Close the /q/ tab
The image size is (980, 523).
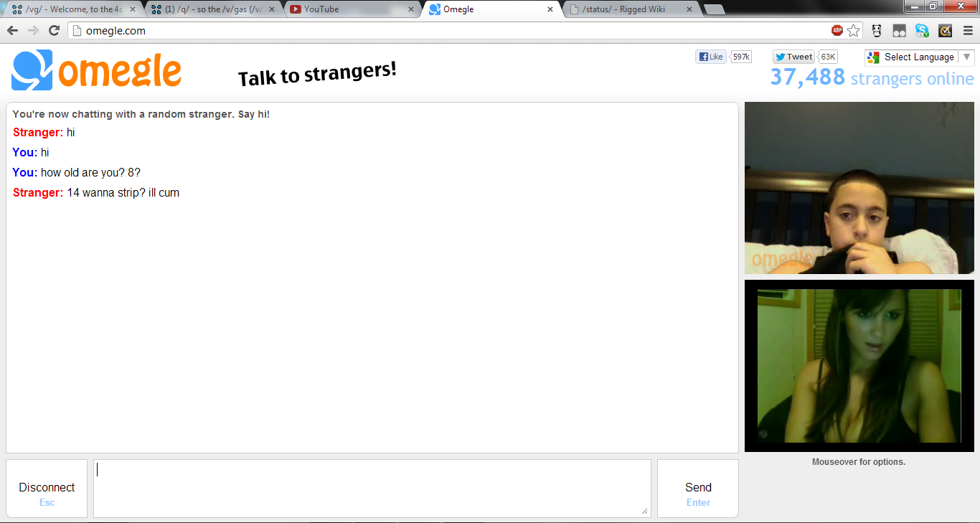coord(272,9)
